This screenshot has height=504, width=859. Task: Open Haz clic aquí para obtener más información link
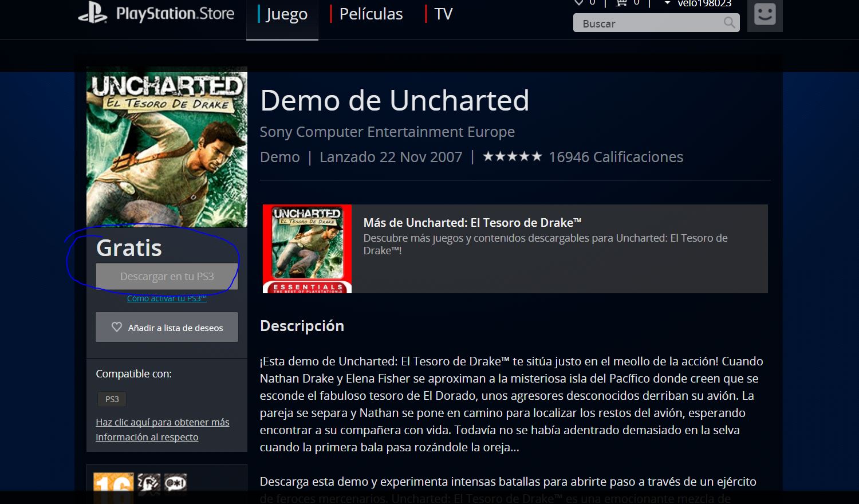click(163, 430)
